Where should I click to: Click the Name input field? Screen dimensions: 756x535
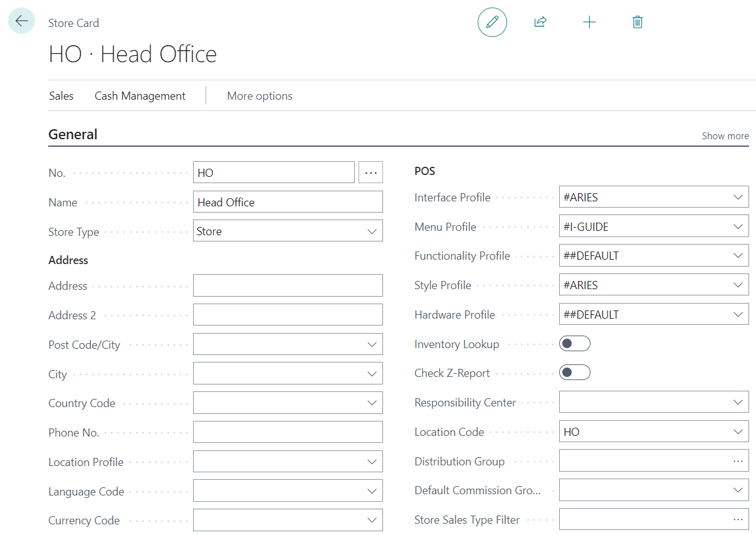tap(288, 202)
